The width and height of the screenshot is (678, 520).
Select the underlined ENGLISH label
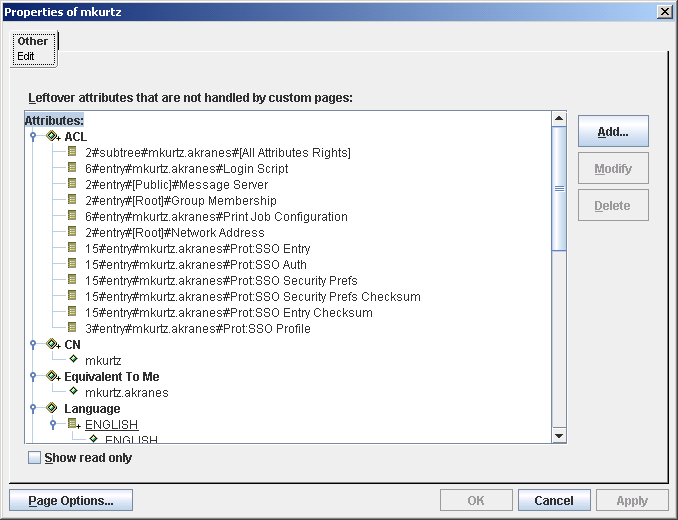112,424
